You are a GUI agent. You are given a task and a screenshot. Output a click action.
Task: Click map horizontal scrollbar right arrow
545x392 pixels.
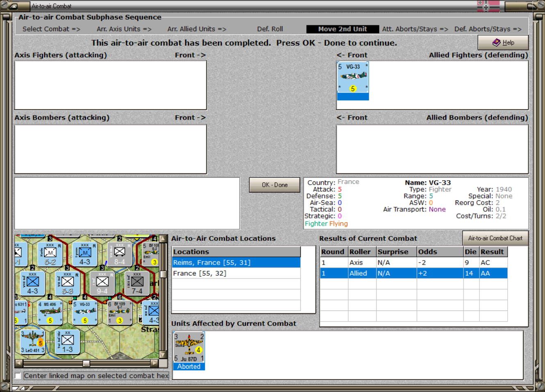154,363
